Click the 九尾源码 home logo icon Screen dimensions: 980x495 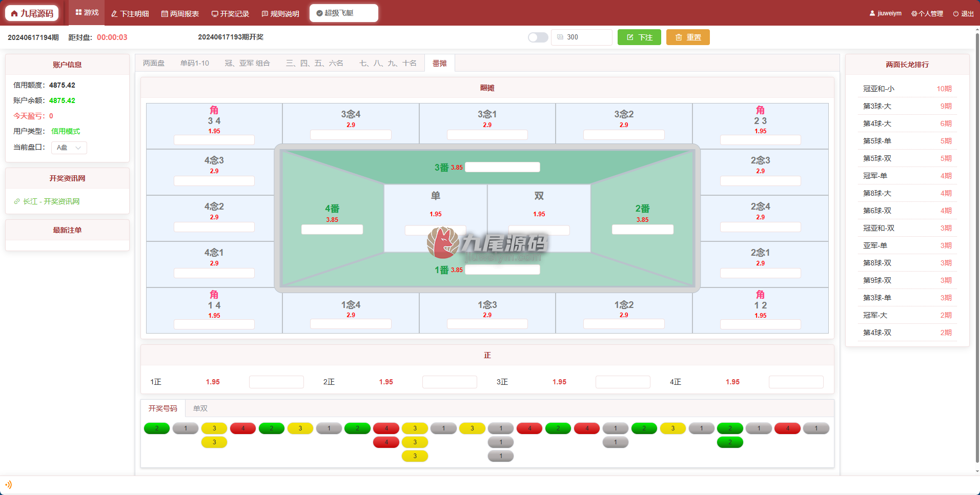(x=14, y=13)
